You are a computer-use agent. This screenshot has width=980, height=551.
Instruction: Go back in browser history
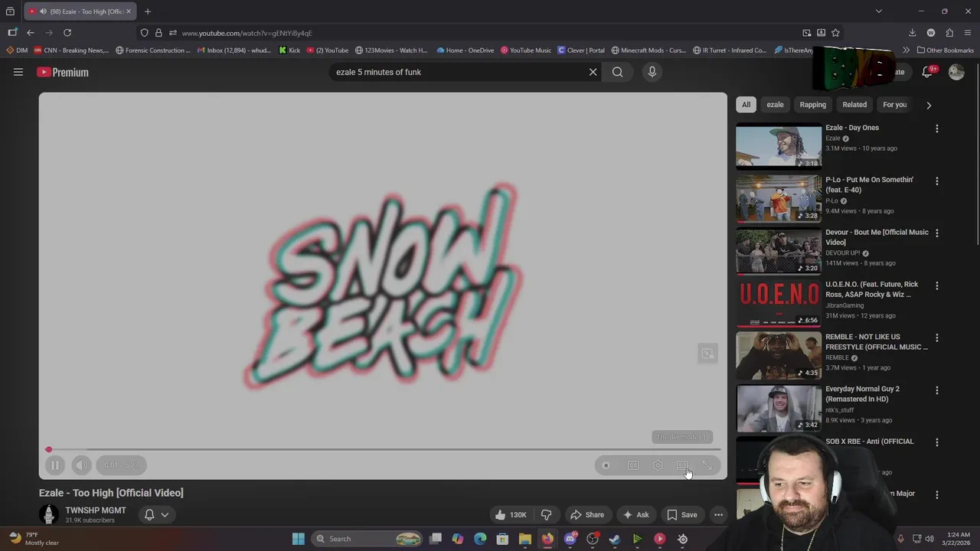pyautogui.click(x=31, y=33)
